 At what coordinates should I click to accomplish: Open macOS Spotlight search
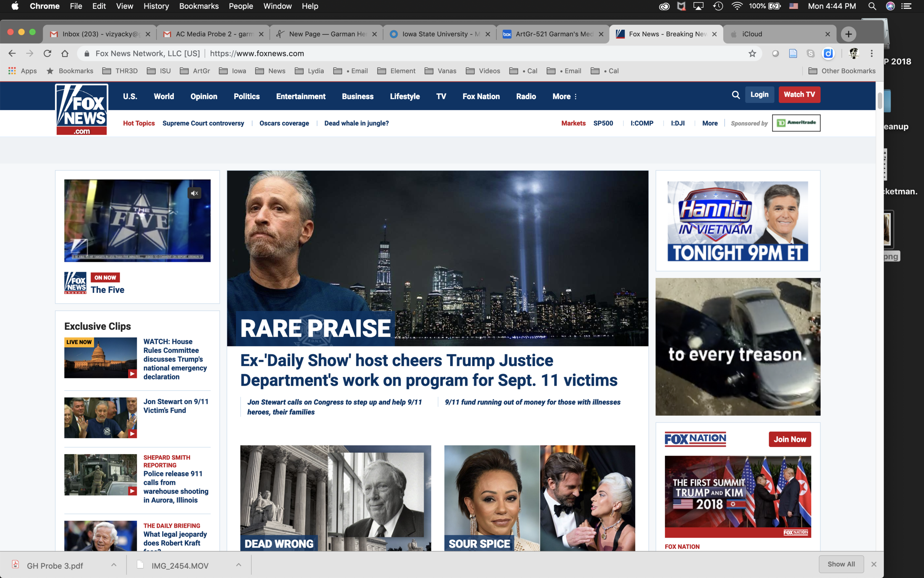(872, 6)
